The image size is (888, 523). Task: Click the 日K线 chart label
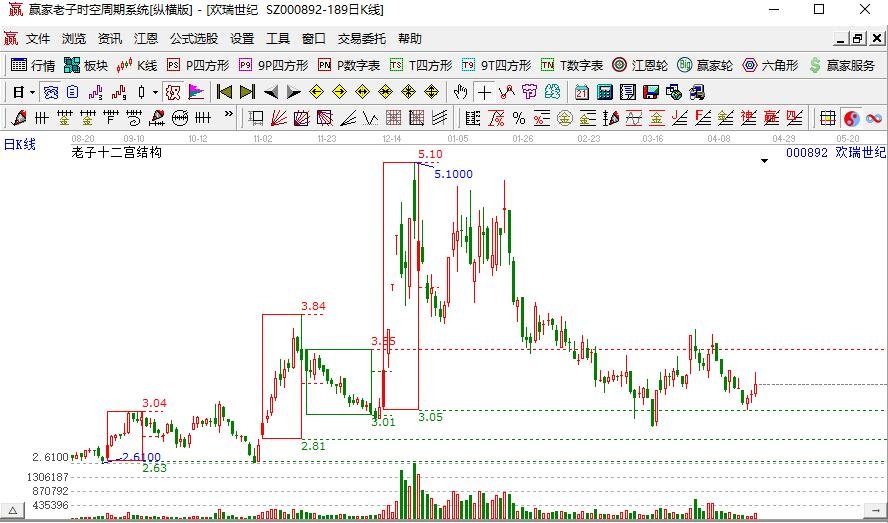(20, 144)
